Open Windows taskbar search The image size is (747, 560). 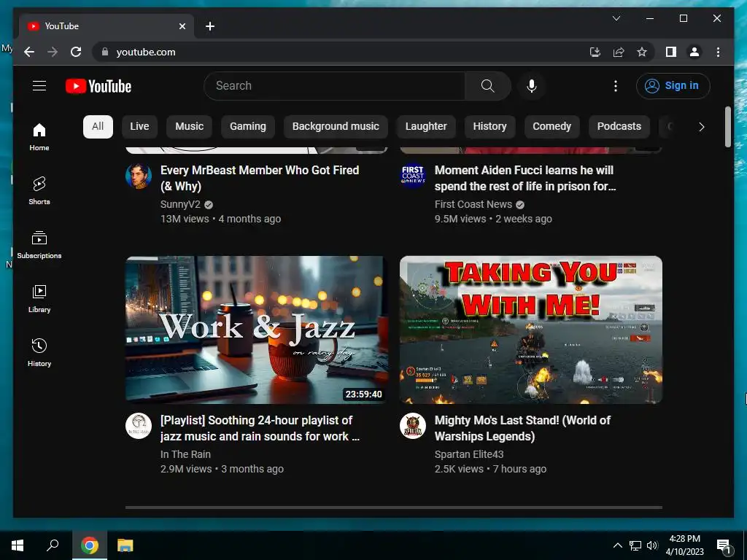coord(53,545)
